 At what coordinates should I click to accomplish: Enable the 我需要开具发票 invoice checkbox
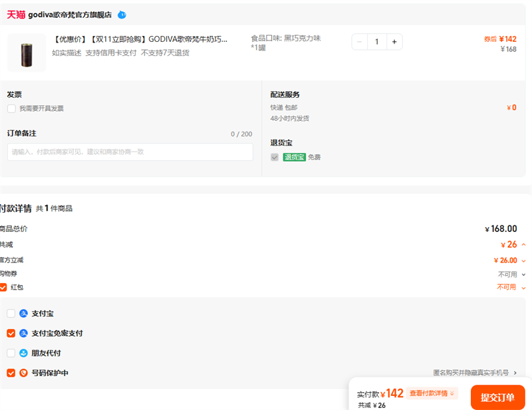click(x=11, y=108)
